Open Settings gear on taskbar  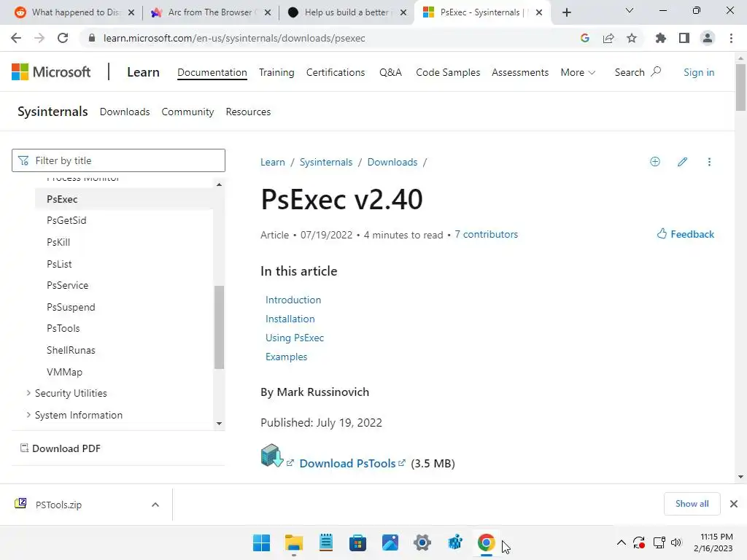coord(422,542)
